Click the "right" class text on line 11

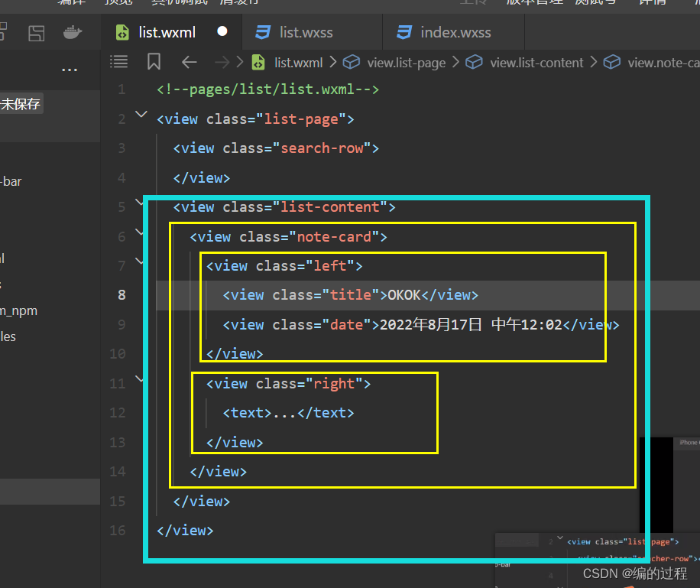[x=335, y=384]
